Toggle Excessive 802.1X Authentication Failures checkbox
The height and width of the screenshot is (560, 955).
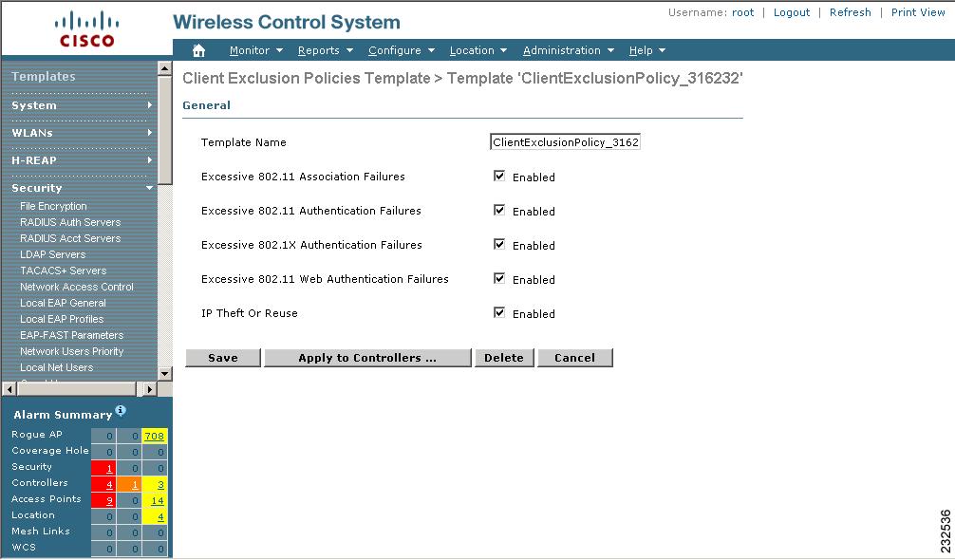coord(499,244)
